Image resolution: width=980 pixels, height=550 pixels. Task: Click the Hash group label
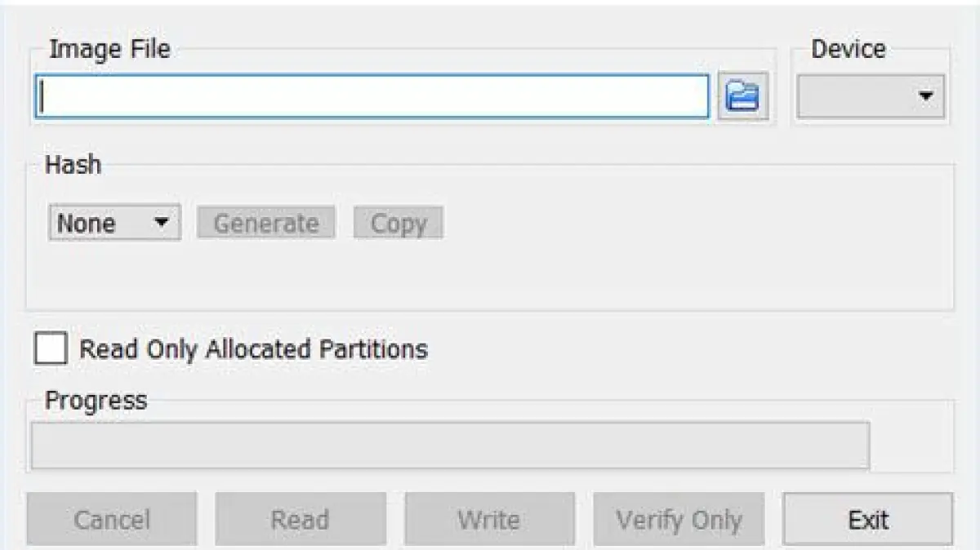73,164
